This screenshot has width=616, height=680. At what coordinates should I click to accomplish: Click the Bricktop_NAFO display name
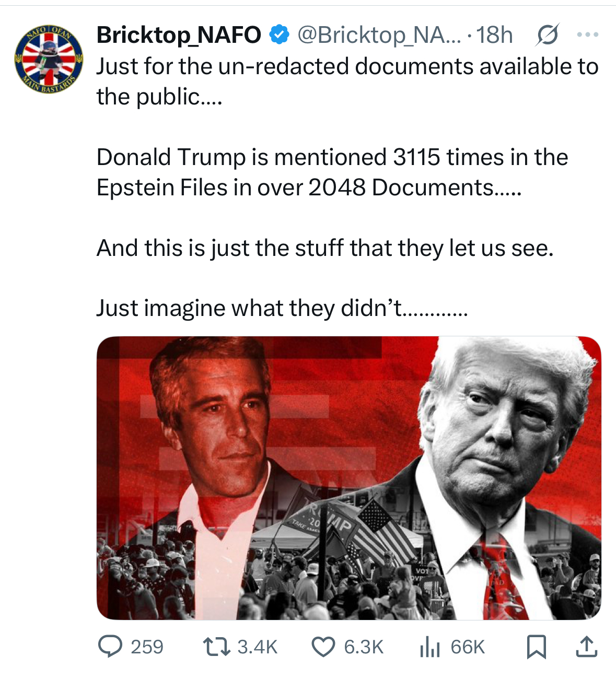[x=179, y=35]
